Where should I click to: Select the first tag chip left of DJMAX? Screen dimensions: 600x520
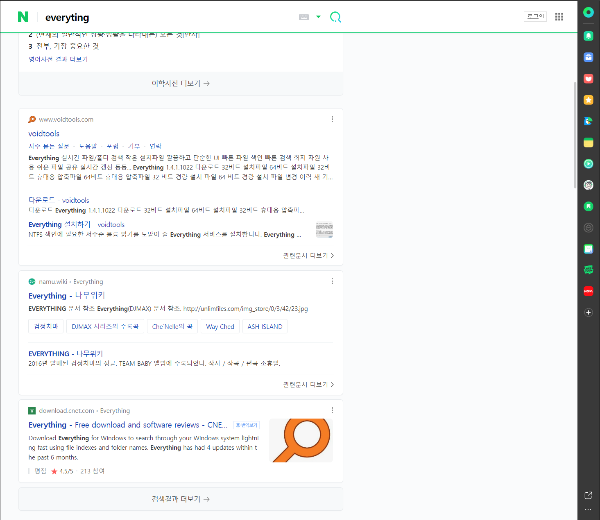tap(46, 326)
